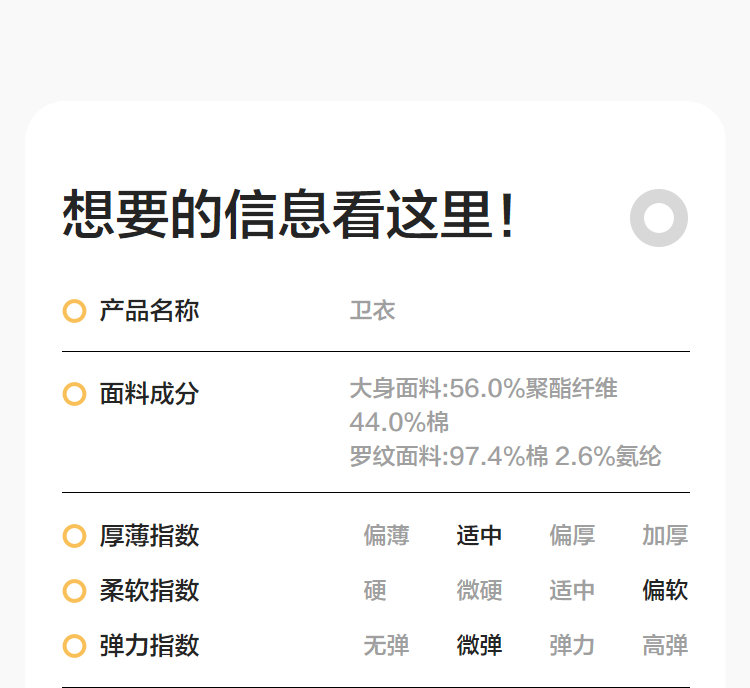The height and width of the screenshot is (688, 750).
Task: Click the 面料成分 label text
Action: coord(149,394)
